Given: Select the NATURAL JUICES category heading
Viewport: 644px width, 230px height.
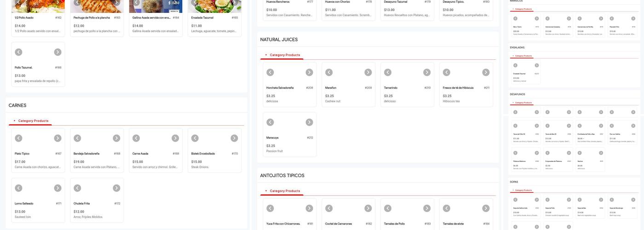Looking at the screenshot, I should (x=279, y=40).
